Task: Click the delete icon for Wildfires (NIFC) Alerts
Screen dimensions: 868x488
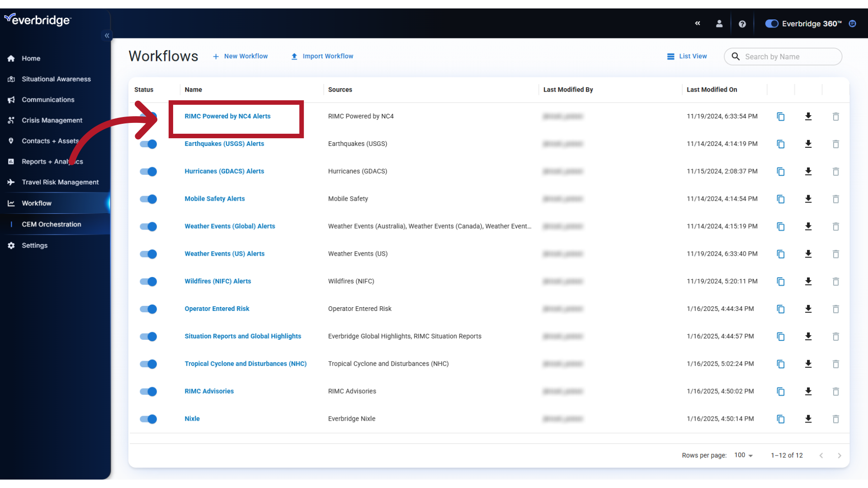Action: (836, 281)
